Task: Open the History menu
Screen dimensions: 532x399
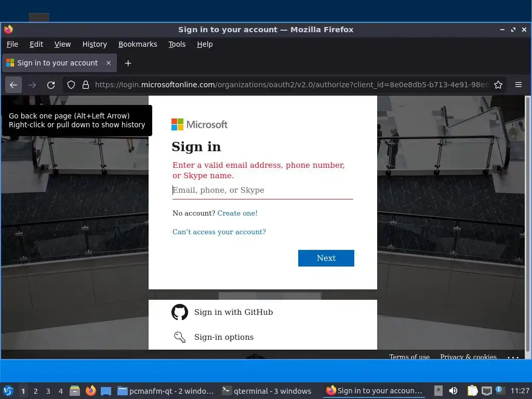Action: pyautogui.click(x=95, y=45)
